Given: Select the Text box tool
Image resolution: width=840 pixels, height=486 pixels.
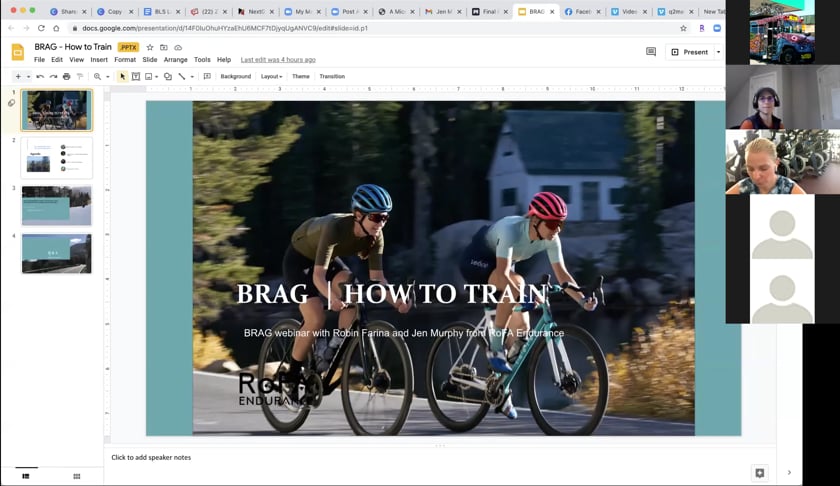Looking at the screenshot, I should point(136,77).
